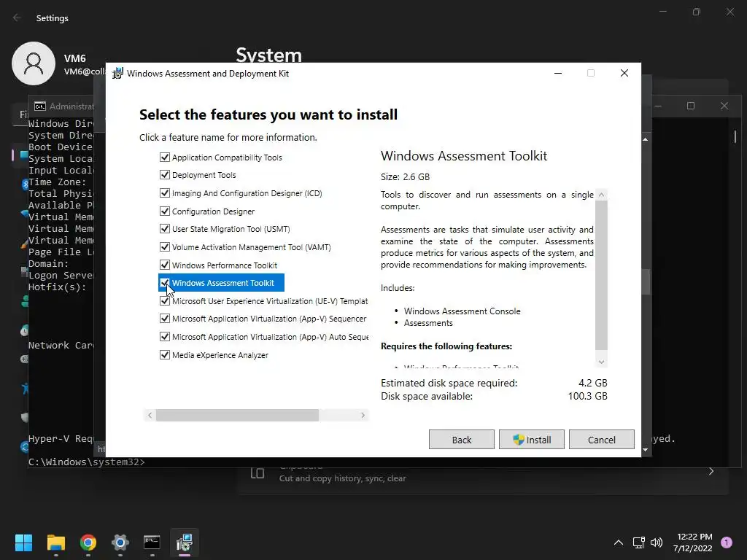
Task: Close the Windows Assessment and Deployment Kit window
Action: tap(624, 73)
